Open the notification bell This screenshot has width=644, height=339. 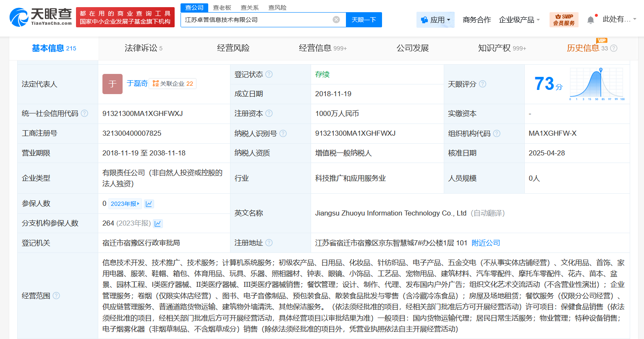tap(590, 20)
